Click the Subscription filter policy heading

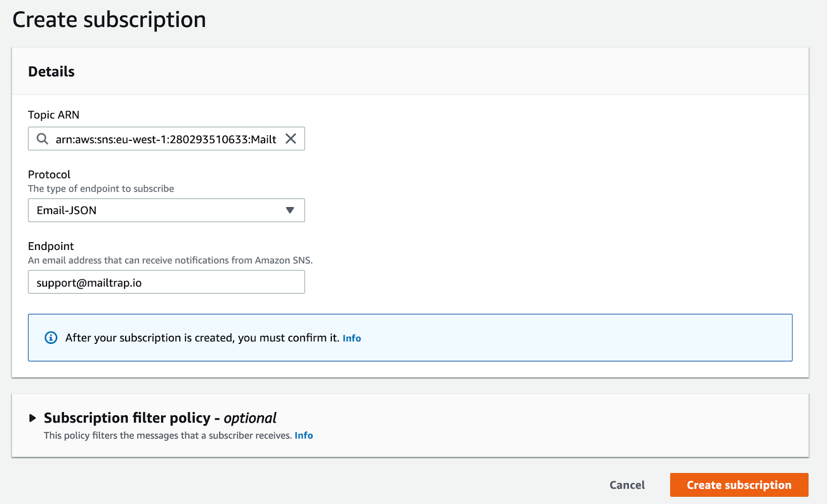(160, 418)
